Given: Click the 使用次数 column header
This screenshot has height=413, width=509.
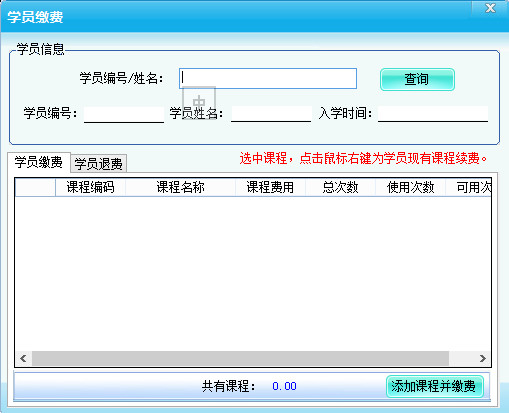Looking at the screenshot, I should click(x=410, y=187).
